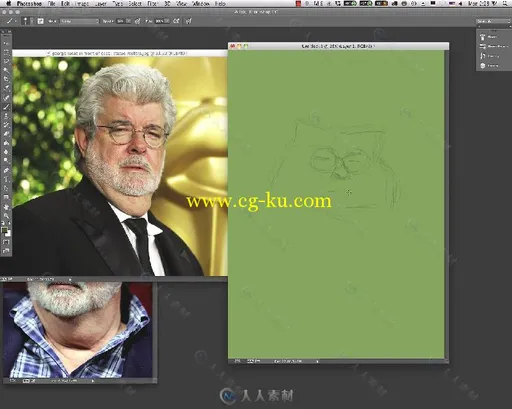Select the Crop tool
This screenshot has width=512, height=409.
tap(6, 79)
